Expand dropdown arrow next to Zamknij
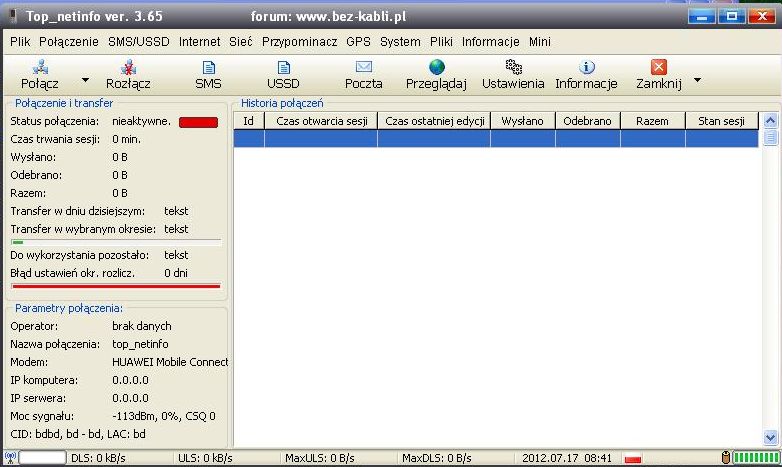The height and width of the screenshot is (467, 782). pyautogui.click(x=697, y=79)
